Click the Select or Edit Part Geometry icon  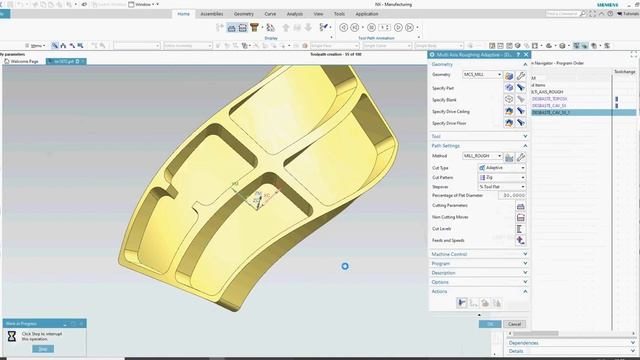pos(509,88)
